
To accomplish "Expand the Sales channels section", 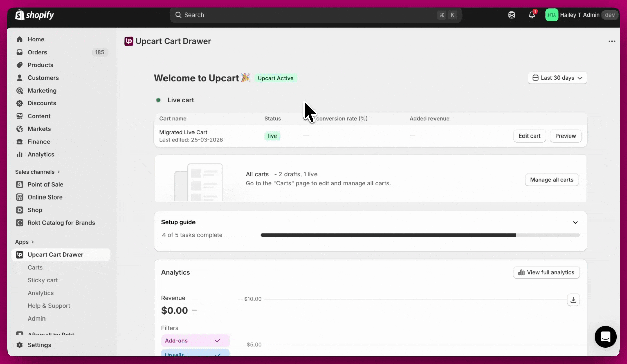I will [x=37, y=172].
